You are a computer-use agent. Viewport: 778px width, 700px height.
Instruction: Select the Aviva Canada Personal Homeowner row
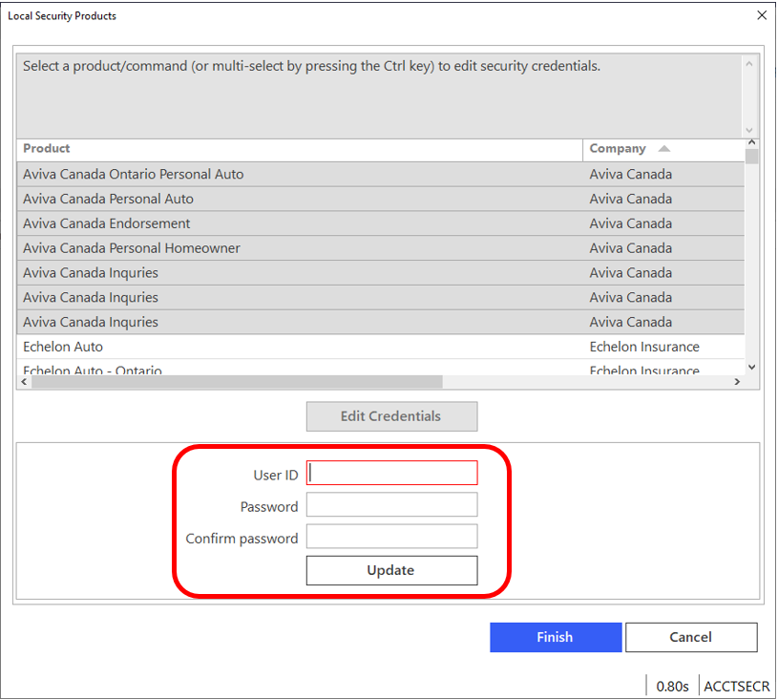point(381,248)
